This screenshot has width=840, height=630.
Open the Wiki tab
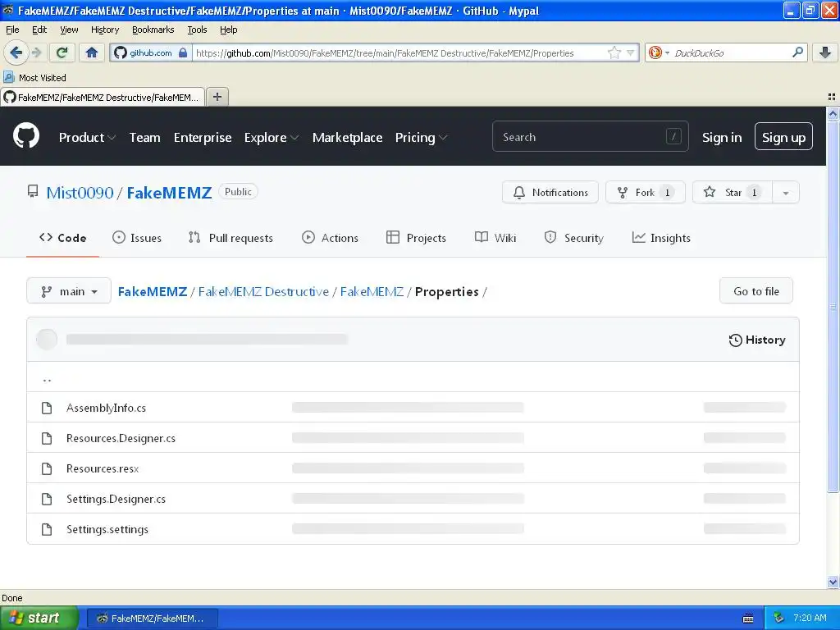495,238
